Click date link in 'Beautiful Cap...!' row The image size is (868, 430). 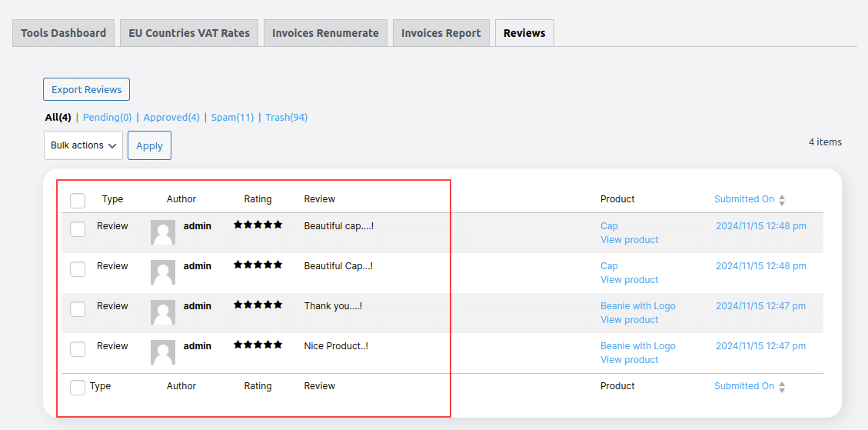(x=761, y=265)
